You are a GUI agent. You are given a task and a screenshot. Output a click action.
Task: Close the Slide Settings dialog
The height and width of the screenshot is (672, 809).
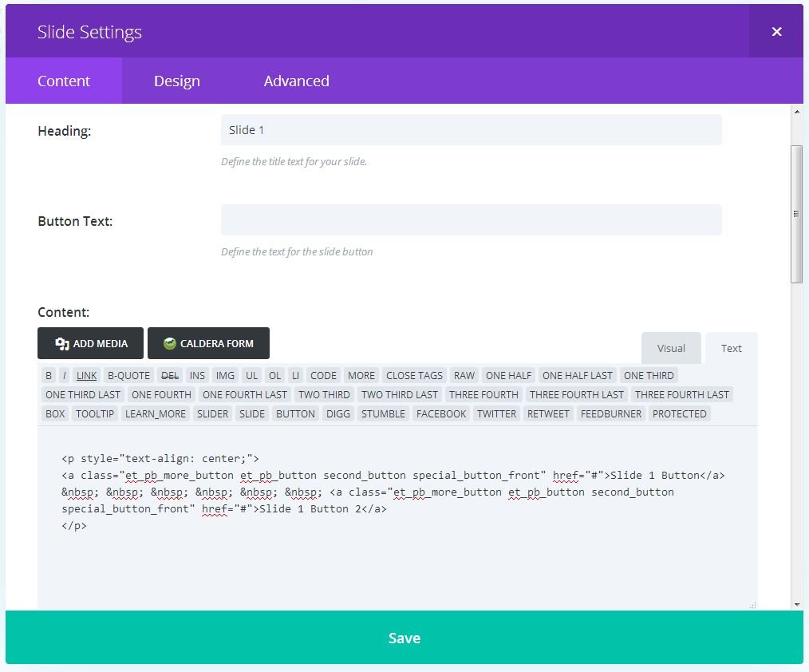pyautogui.click(x=775, y=31)
